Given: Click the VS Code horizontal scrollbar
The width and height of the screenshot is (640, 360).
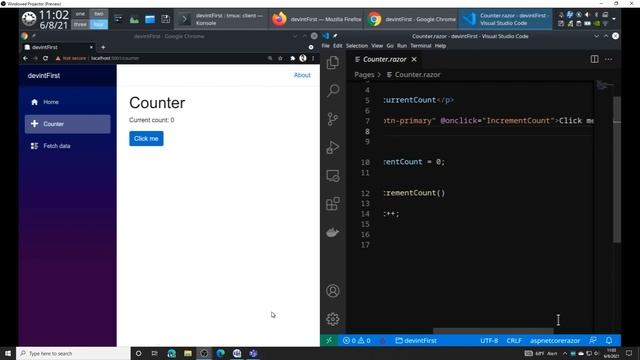Looking at the screenshot, I should 493,331.
